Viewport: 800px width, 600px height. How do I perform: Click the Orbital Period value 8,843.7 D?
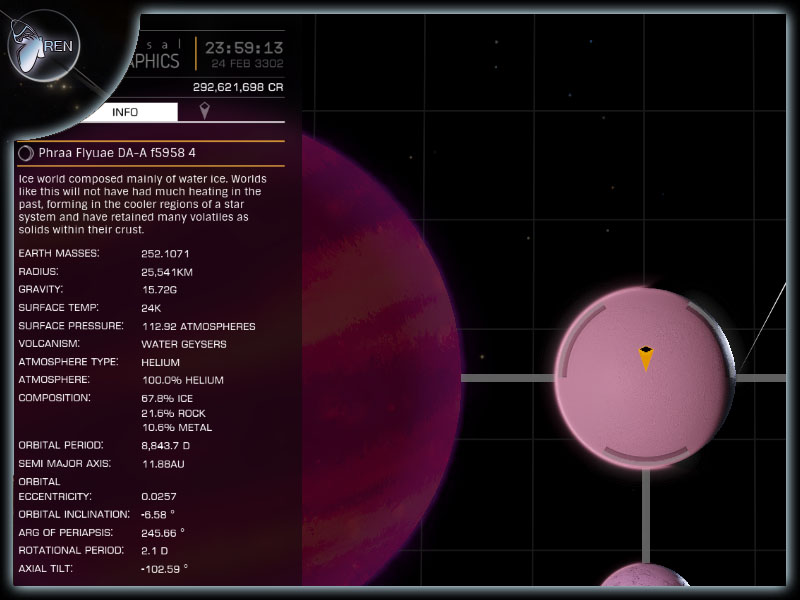(x=165, y=446)
